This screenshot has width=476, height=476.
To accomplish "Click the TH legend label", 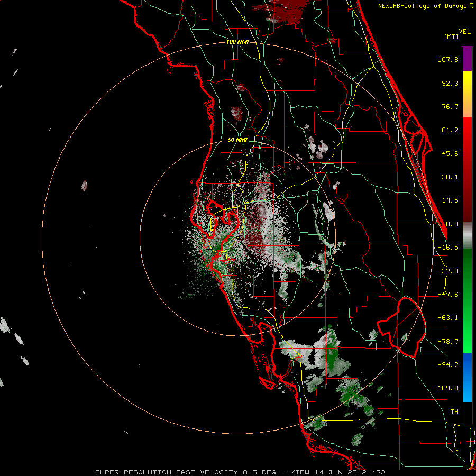I will click(x=454, y=411).
